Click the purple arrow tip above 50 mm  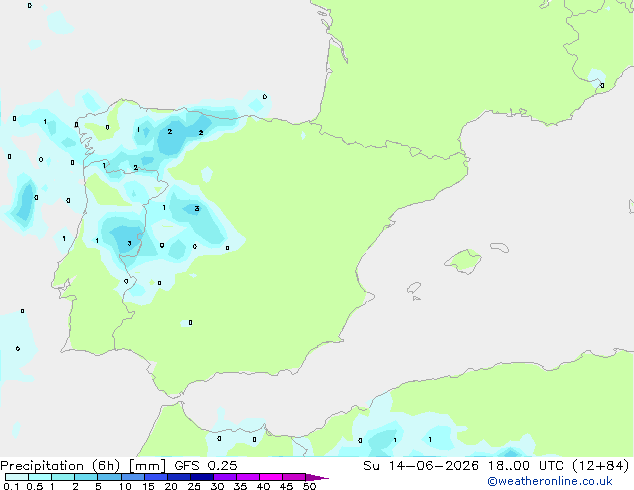coord(317,477)
